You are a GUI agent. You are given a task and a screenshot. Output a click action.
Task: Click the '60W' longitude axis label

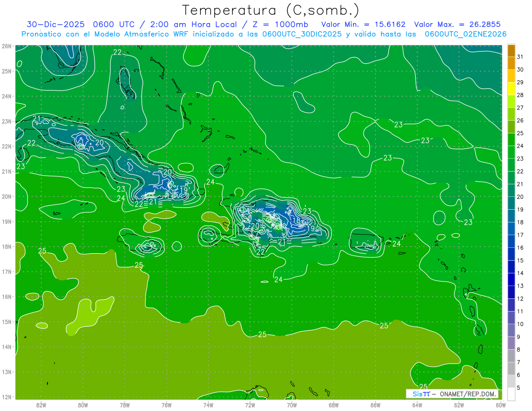pyautogui.click(x=501, y=405)
